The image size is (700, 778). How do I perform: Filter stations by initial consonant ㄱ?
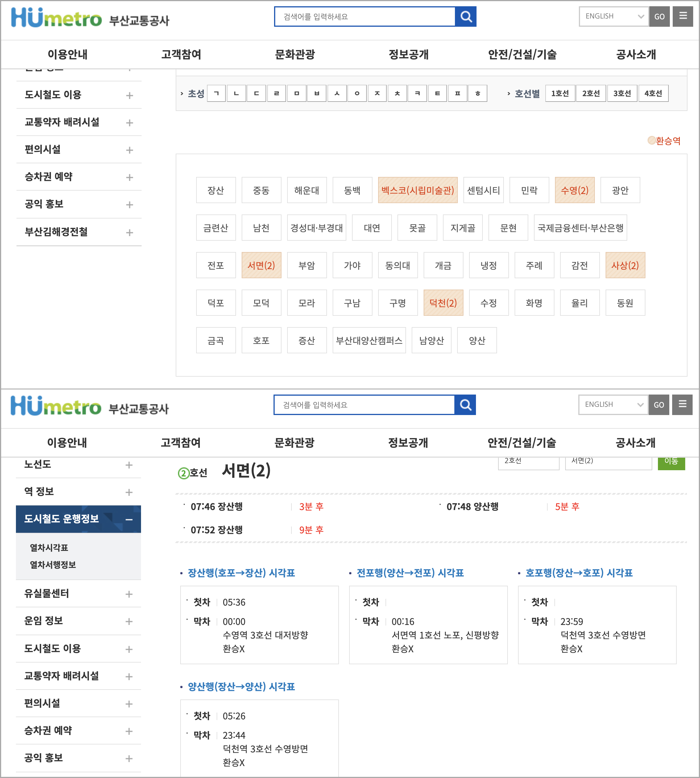[x=217, y=94]
